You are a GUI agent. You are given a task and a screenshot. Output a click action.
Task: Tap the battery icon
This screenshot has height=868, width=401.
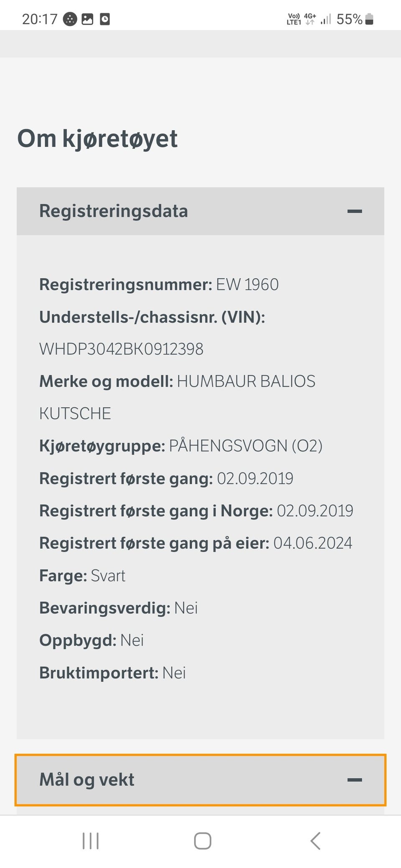370,18
